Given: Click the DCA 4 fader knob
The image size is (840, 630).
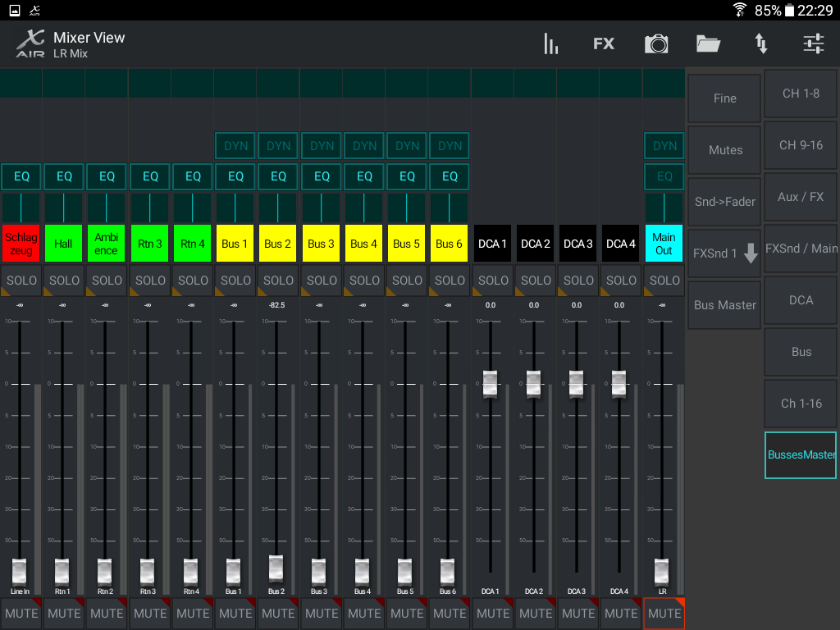Looking at the screenshot, I should [x=619, y=384].
